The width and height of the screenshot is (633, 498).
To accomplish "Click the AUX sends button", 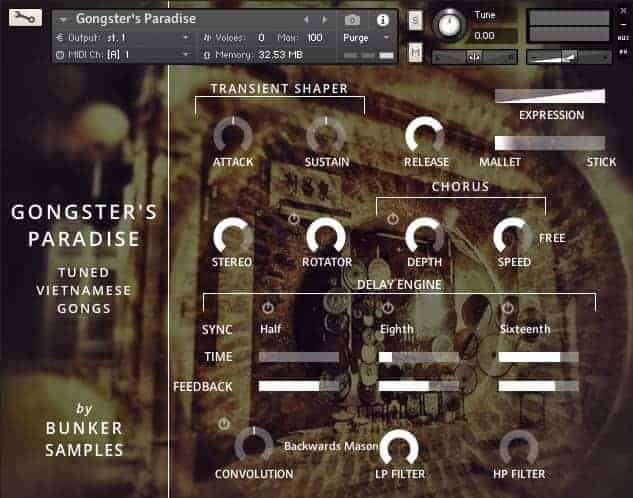I will coord(623,38).
